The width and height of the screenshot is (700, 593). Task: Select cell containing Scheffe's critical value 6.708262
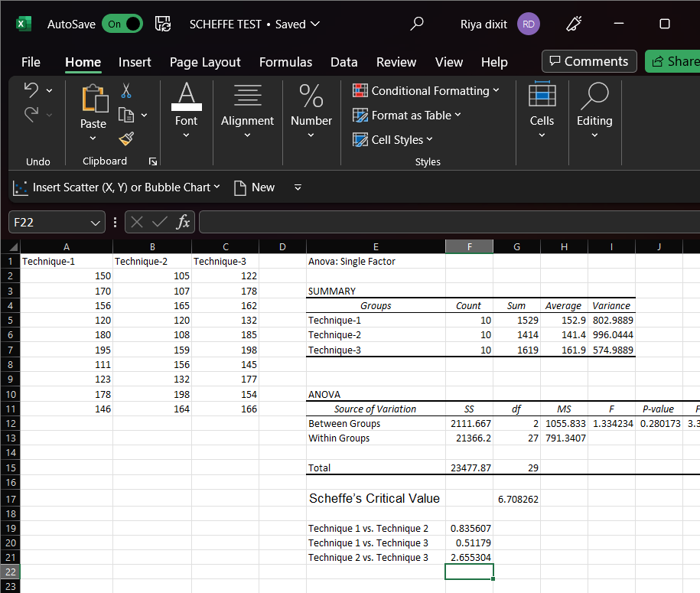click(x=517, y=499)
